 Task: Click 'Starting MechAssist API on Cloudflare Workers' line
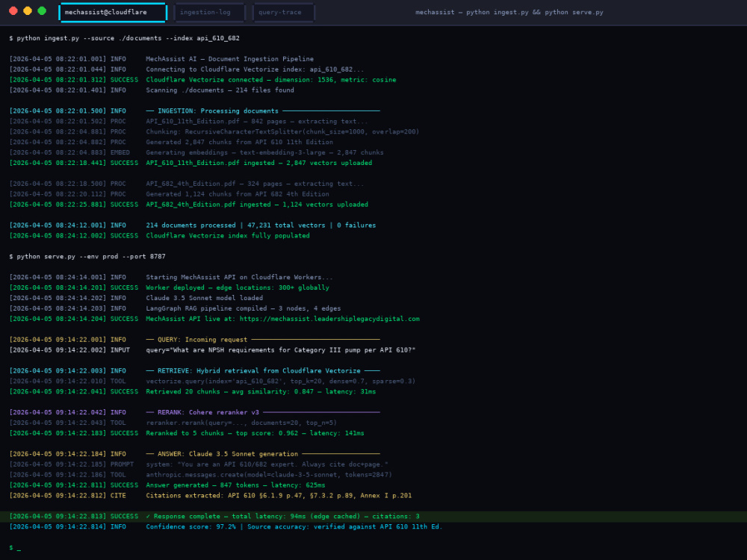click(172, 277)
